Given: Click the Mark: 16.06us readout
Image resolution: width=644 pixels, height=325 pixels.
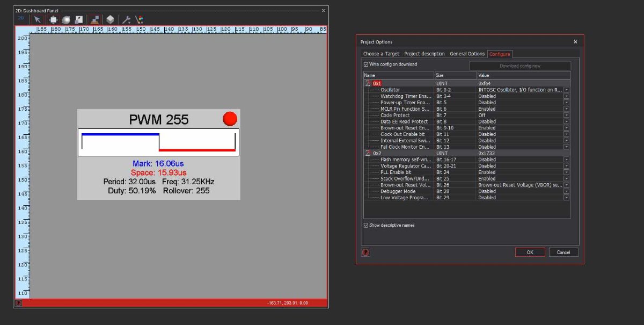Looking at the screenshot, I should point(159,163).
